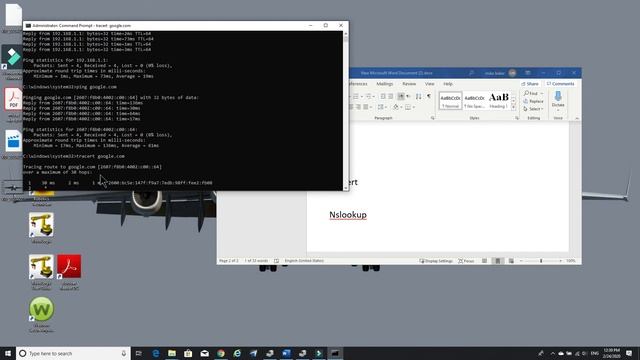
Task: Click page count in Word status bar
Action: 229,260
